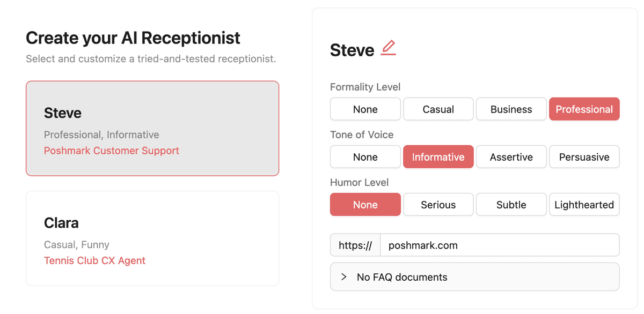Screen dimensions: 644x314
Task: Disable Tone of Voice by selecting None
Action: [365, 156]
